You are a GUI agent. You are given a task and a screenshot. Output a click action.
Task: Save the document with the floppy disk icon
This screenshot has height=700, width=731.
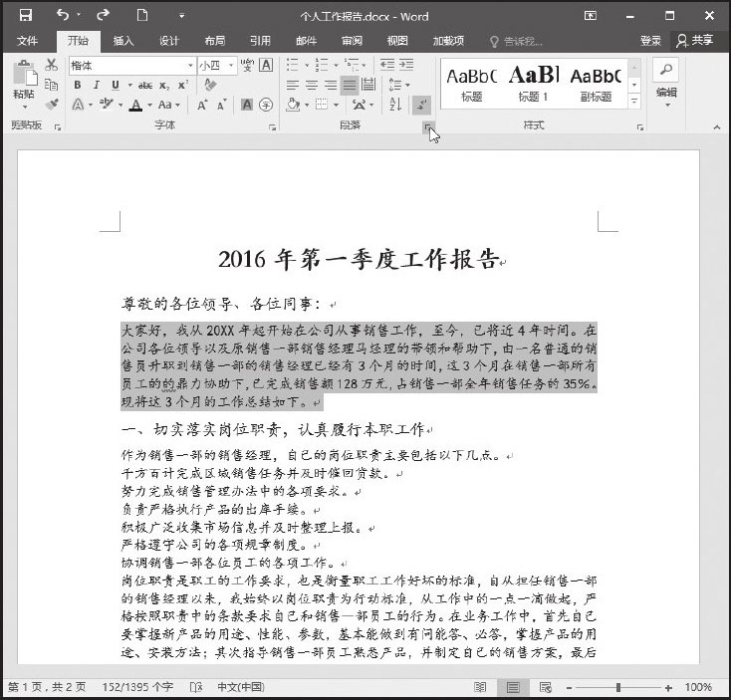[x=26, y=15]
